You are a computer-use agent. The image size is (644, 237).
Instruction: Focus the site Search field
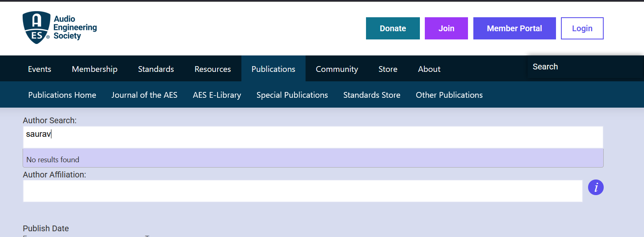pos(586,67)
